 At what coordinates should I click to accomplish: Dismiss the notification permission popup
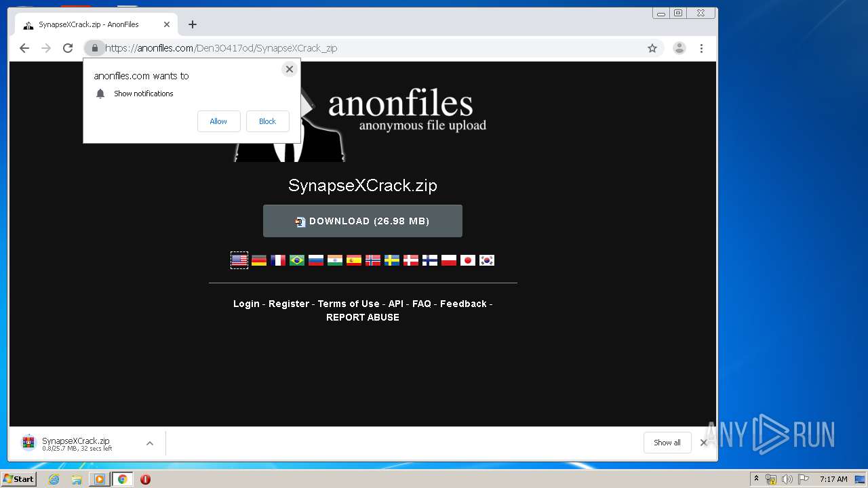[x=290, y=69]
